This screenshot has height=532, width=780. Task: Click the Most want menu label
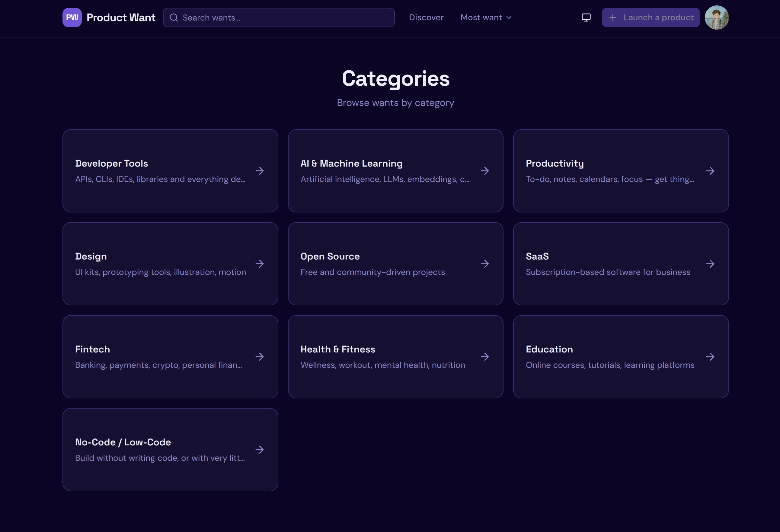pyautogui.click(x=481, y=18)
